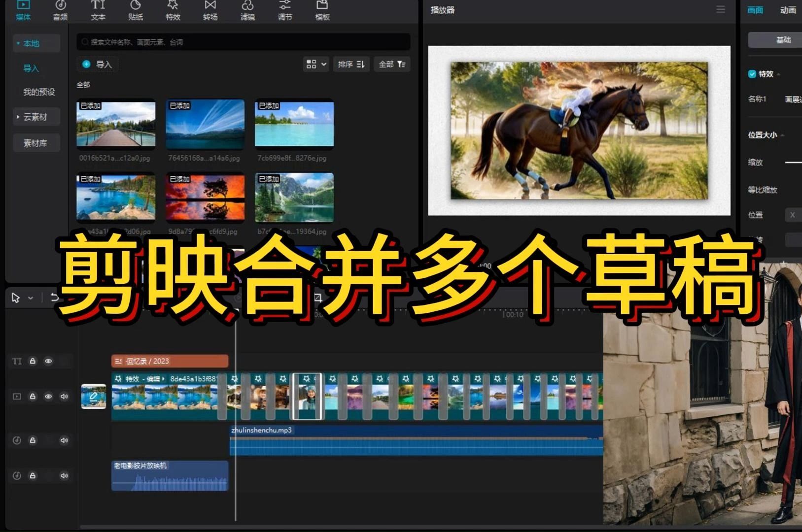
Task: Open the 全部 filter dropdown
Action: click(x=392, y=64)
